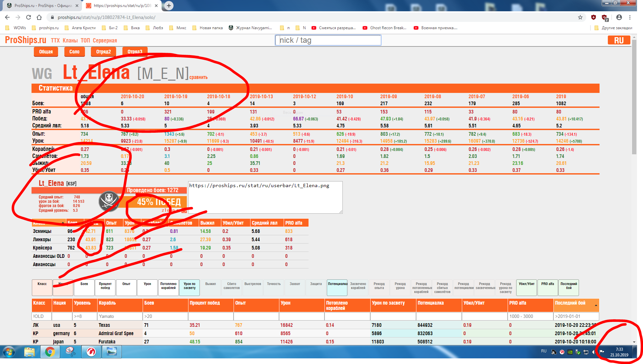Click the Home icon in the toolbar
This screenshot has width=643, height=364.
click(x=39, y=17)
